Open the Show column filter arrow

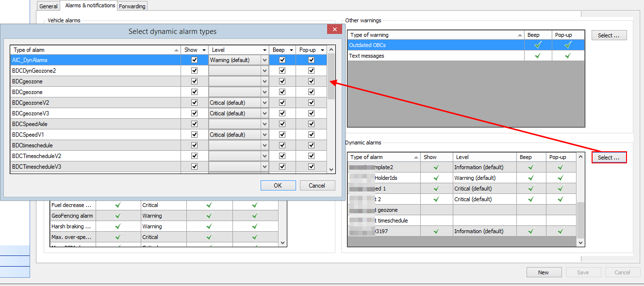pyautogui.click(x=204, y=50)
